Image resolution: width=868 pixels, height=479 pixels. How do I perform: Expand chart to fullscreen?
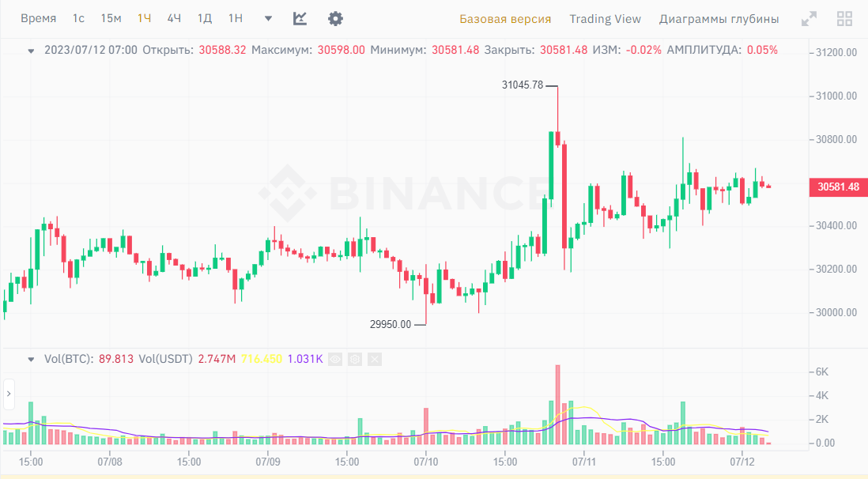pos(809,19)
